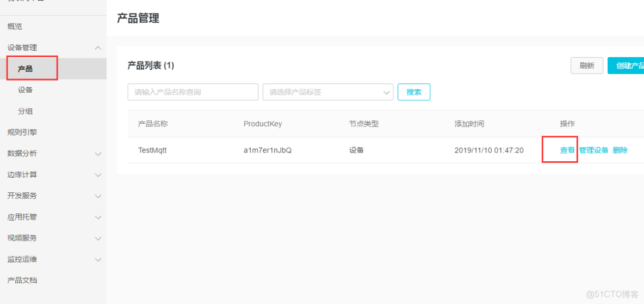Click 管理设备 link for TestMqtt
644x304 pixels.
tap(593, 150)
